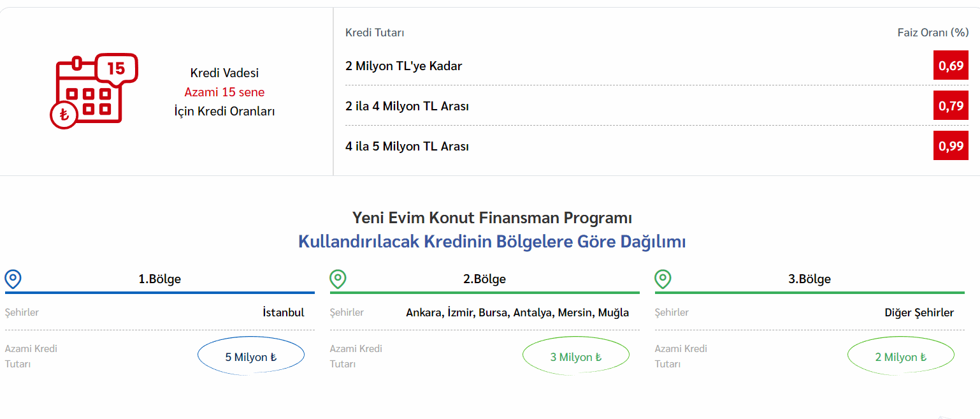
Task: Click the "Faiz Oranı (%)" column header
Action: (x=933, y=33)
